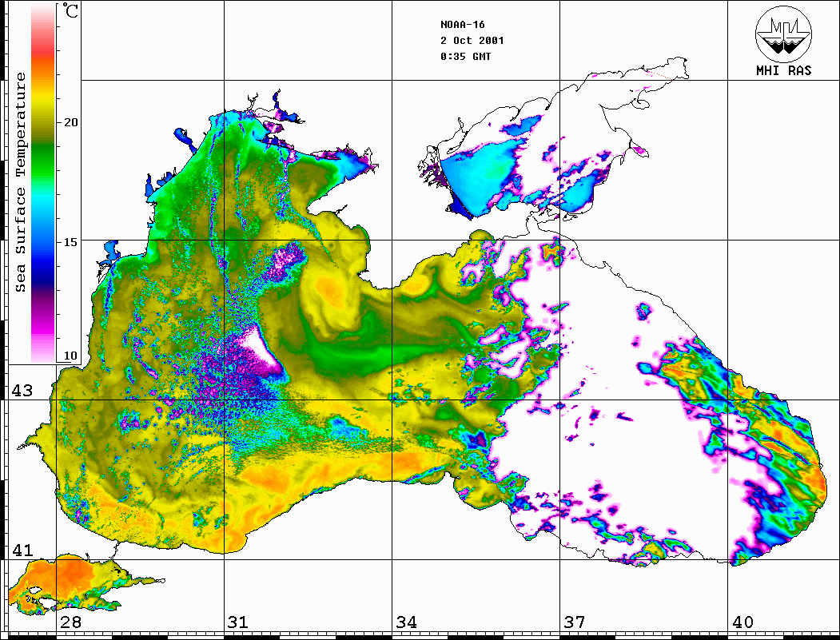This screenshot has height=640, width=840.
Task: Click the longitude label '31'
Action: pyautogui.click(x=238, y=622)
